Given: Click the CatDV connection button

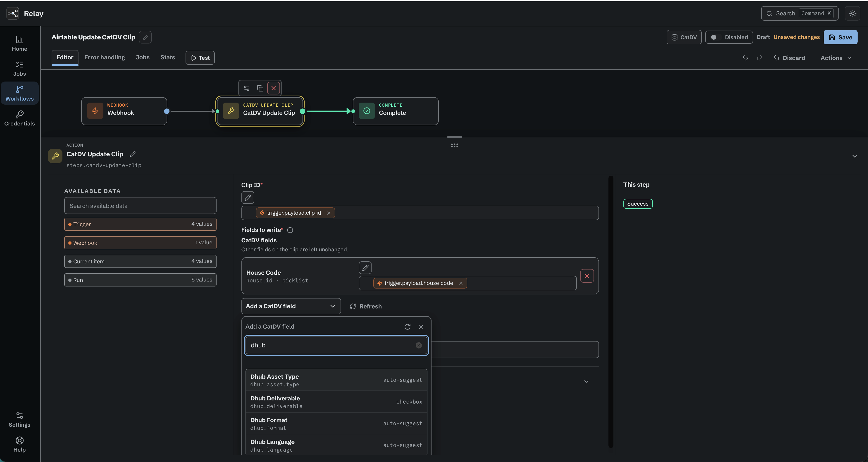Looking at the screenshot, I should (684, 37).
